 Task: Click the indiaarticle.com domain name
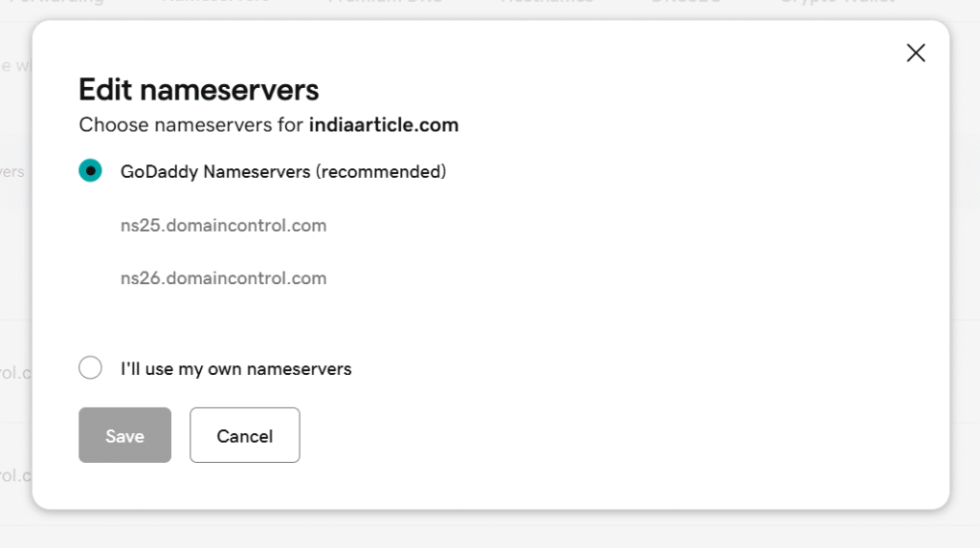tap(384, 124)
